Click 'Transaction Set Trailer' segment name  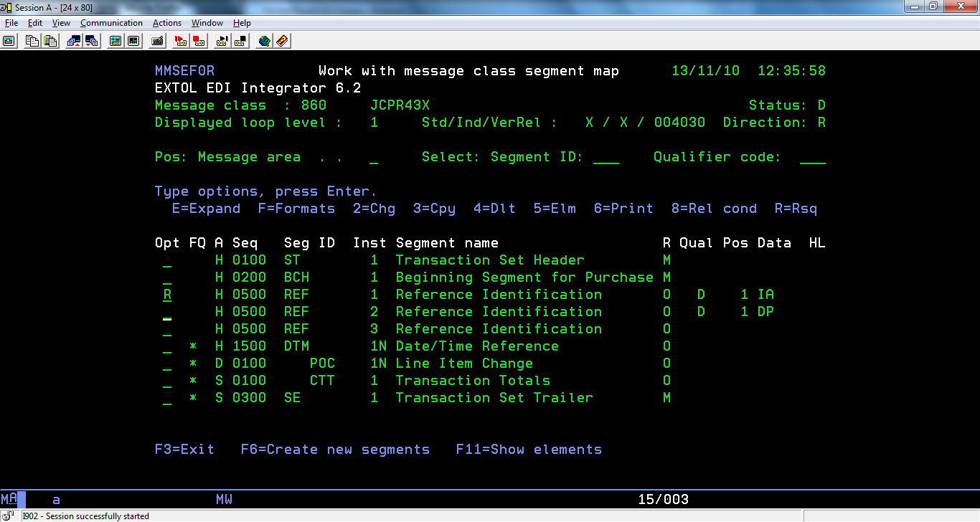pyautogui.click(x=494, y=398)
